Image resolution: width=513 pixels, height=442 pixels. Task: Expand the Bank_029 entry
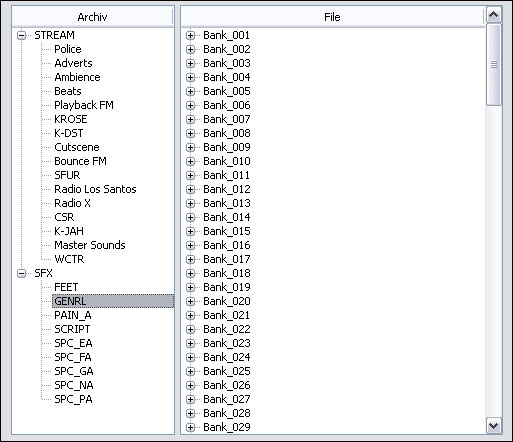click(x=190, y=427)
